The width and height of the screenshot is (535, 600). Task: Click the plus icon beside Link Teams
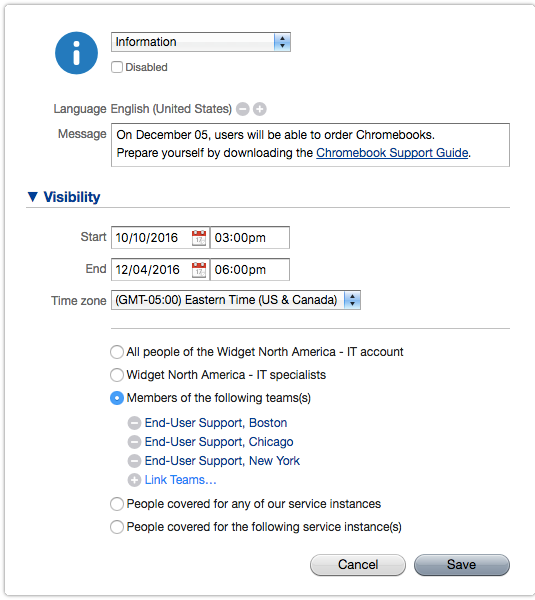(x=134, y=480)
